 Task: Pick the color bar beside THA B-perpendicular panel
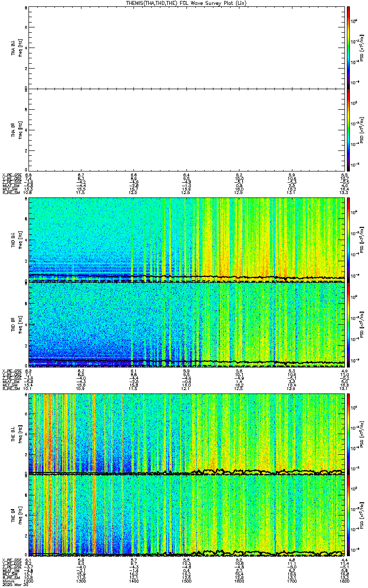[x=348, y=48]
